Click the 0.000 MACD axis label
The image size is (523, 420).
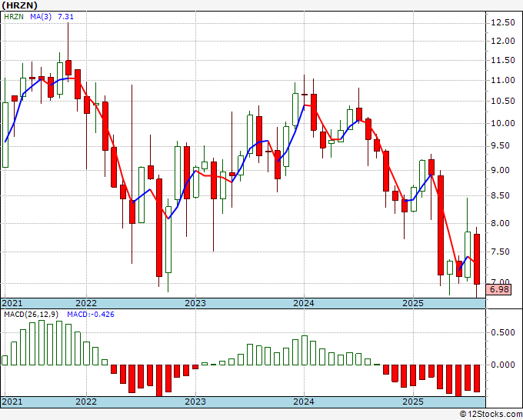click(x=503, y=365)
